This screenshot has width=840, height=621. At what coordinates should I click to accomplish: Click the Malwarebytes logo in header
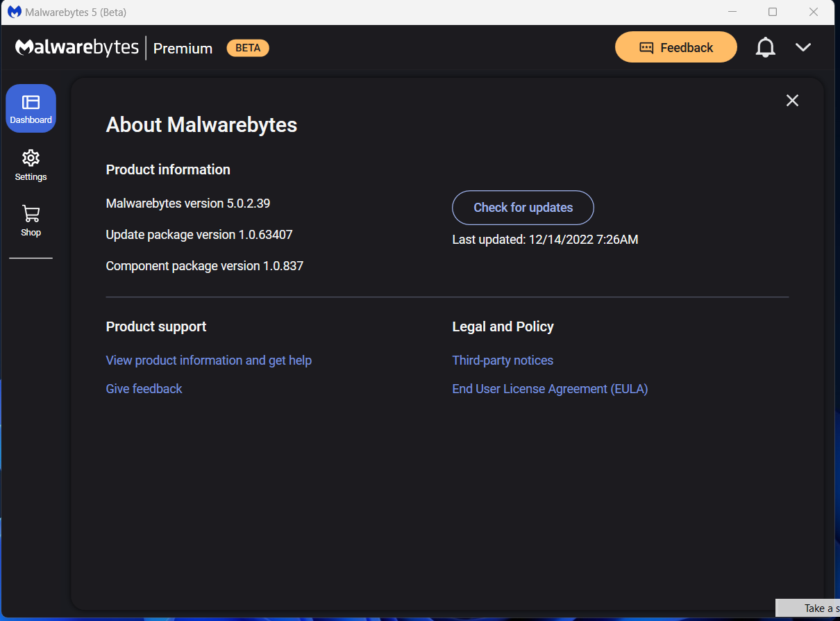click(x=77, y=47)
